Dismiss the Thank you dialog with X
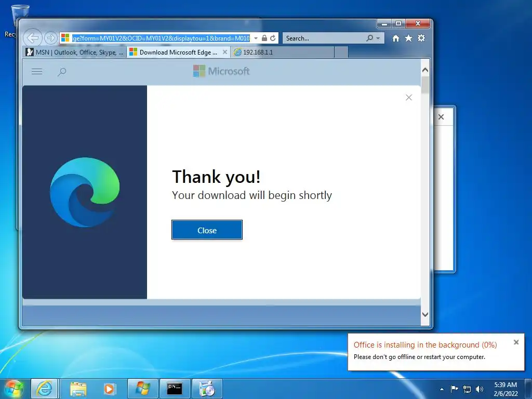Screen dimensions: 532x399 (409, 98)
